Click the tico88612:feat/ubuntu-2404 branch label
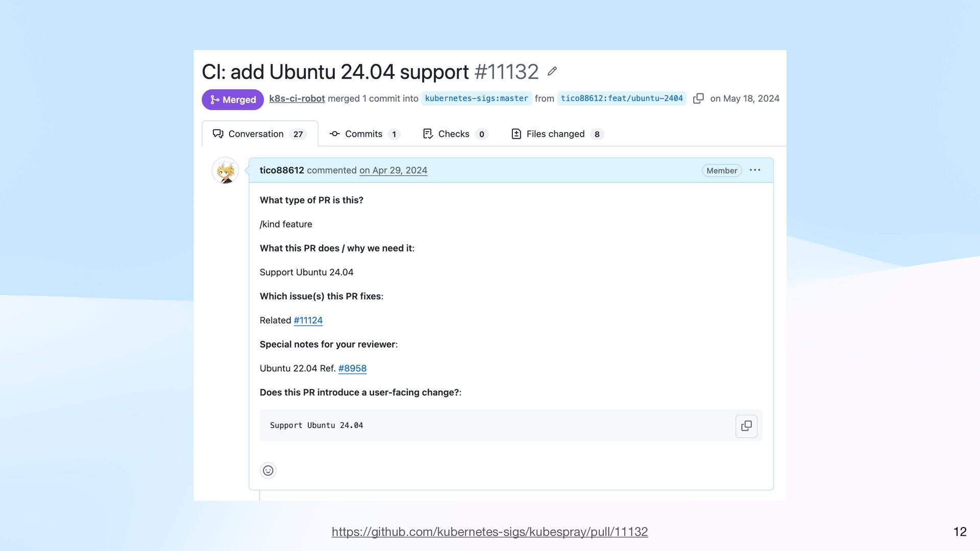 621,98
